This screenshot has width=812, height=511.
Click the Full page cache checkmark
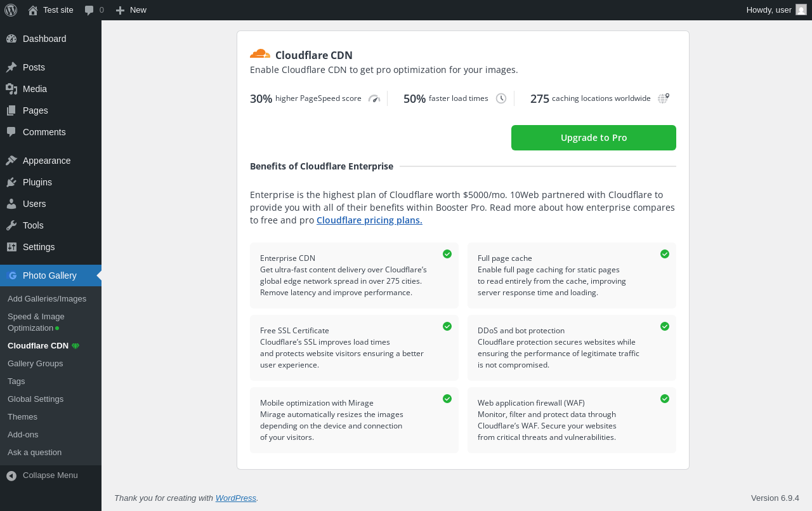point(665,254)
